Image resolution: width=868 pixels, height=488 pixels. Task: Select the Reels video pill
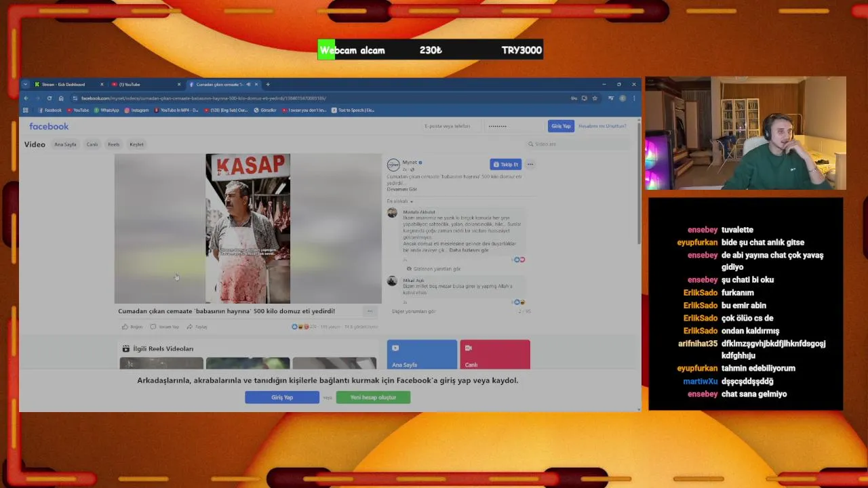click(114, 144)
